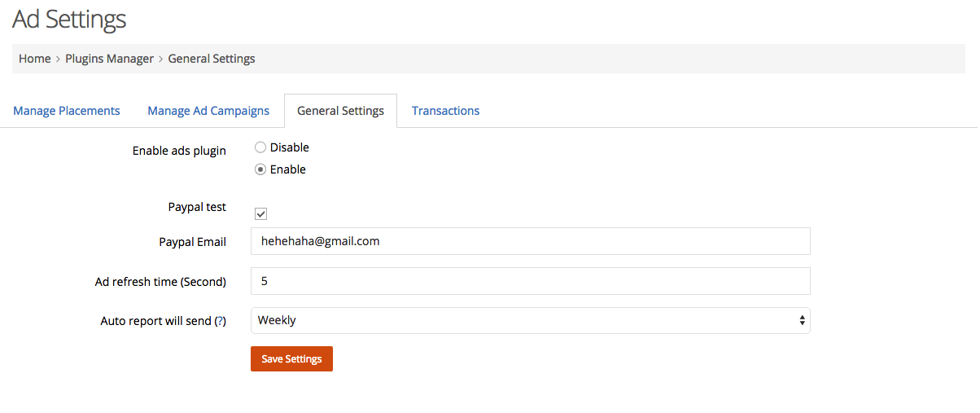Click the Enable ads plugin label
Image resolution: width=980 pixels, height=413 pixels.
(x=179, y=151)
